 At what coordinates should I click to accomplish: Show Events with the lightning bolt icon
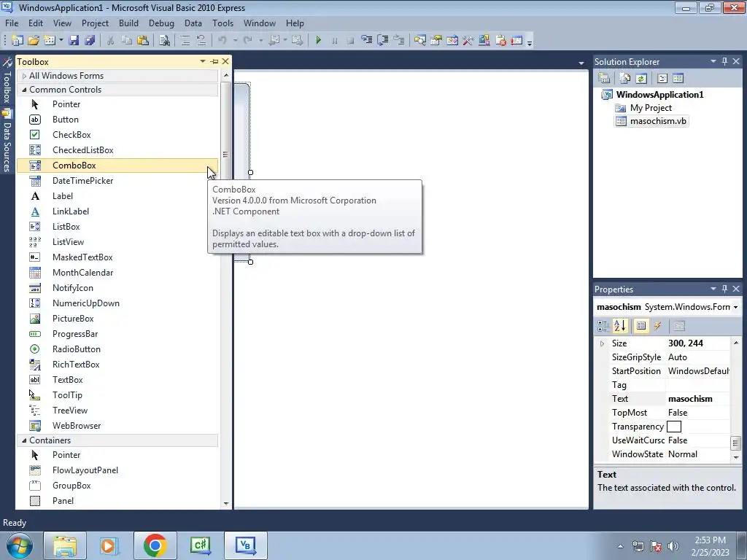click(x=657, y=326)
